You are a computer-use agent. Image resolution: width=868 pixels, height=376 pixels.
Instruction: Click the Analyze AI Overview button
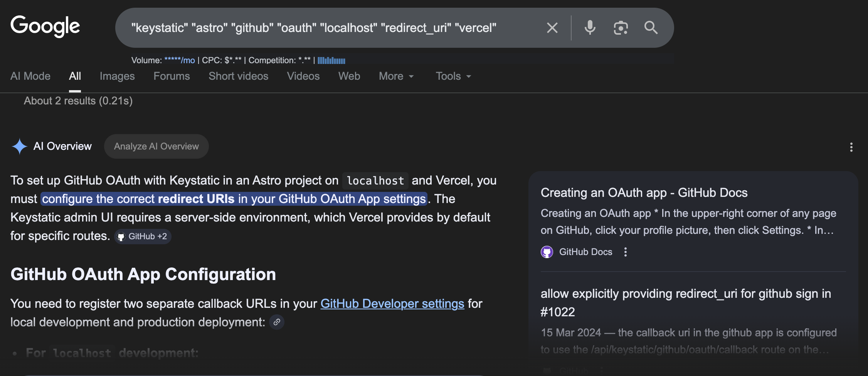[x=156, y=146]
